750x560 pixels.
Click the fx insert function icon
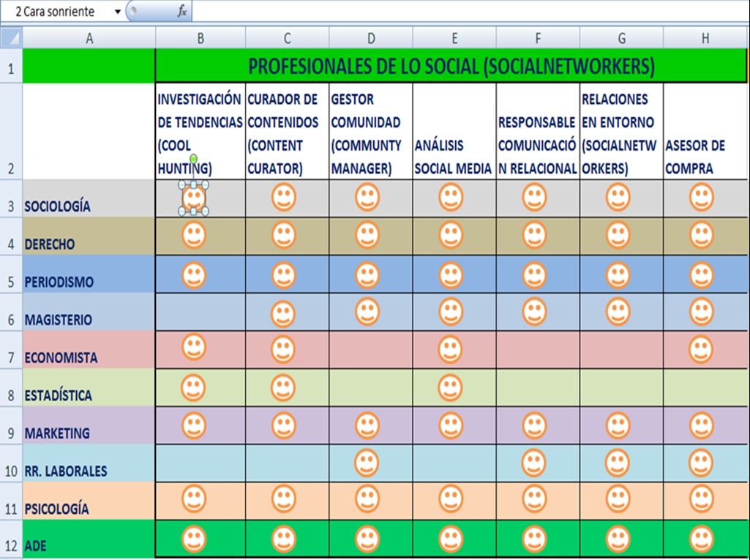tap(181, 11)
